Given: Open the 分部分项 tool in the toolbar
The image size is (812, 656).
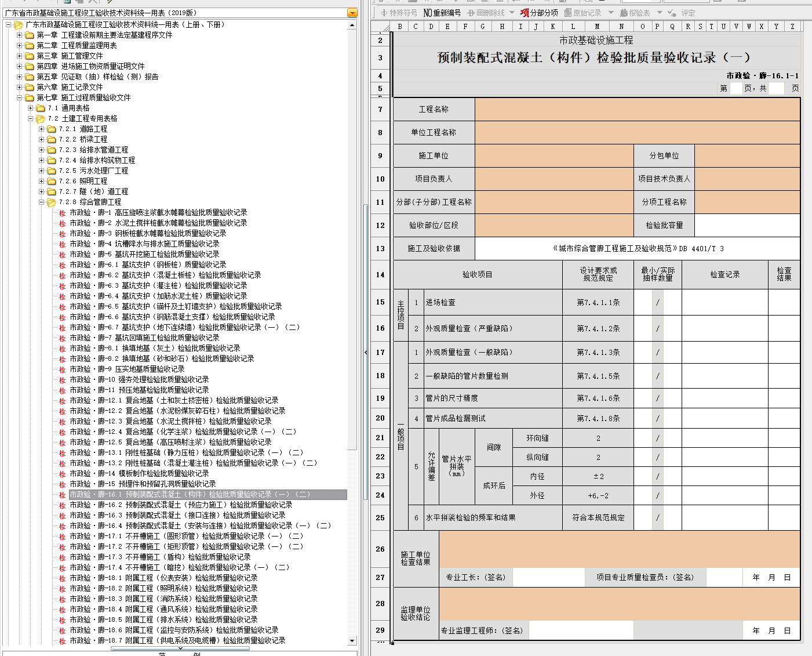Looking at the screenshot, I should coord(539,13).
